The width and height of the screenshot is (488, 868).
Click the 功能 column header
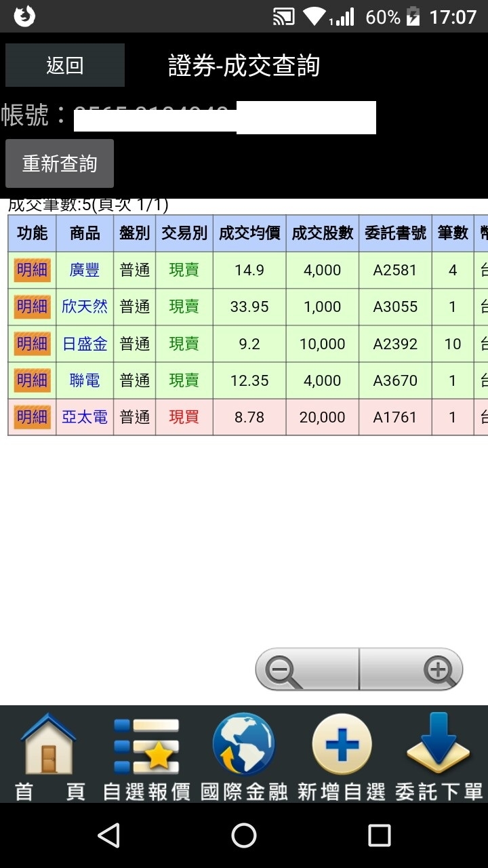[32, 233]
